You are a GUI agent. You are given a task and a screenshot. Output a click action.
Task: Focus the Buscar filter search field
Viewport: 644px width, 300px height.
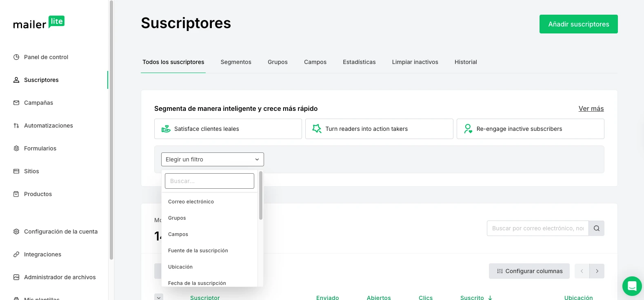209,181
